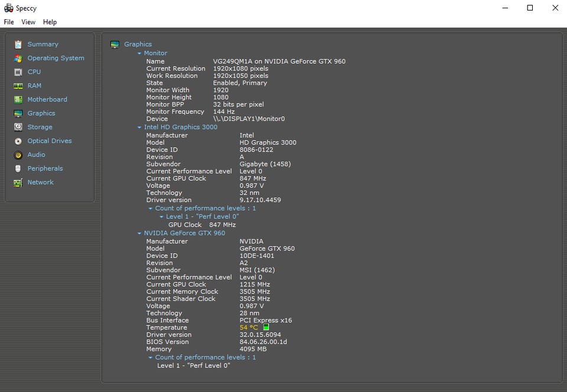Click the 32 nm technology value
This screenshot has height=392, width=567.
(x=249, y=192)
